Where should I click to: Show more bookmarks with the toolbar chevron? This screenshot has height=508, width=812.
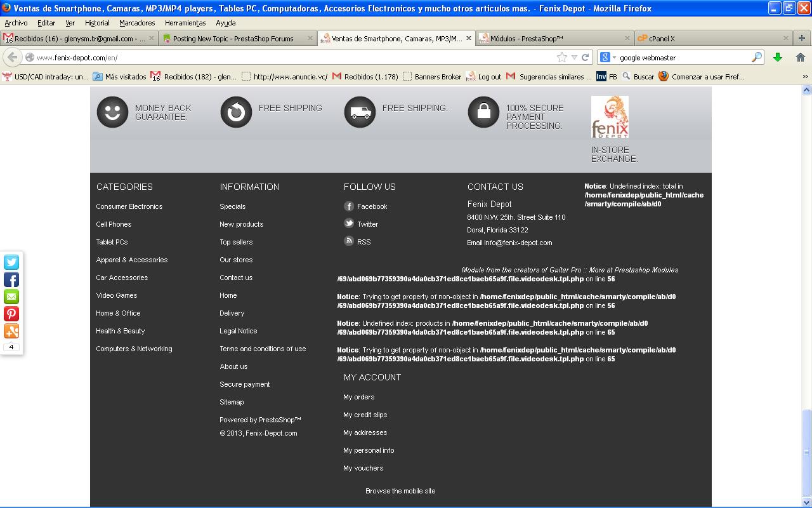(x=805, y=77)
